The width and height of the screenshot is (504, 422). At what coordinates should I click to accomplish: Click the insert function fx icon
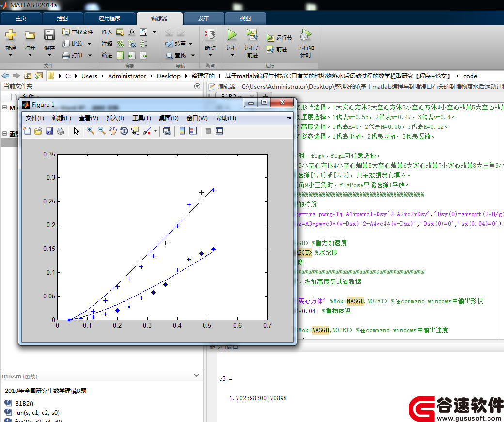pyautogui.click(x=132, y=32)
